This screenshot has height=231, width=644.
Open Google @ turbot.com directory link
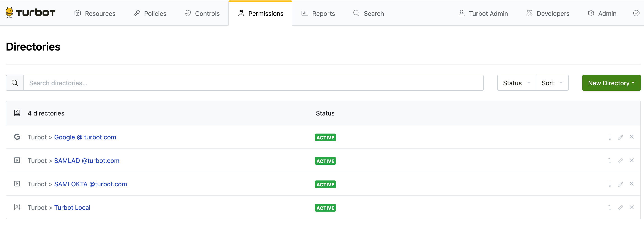(85, 137)
